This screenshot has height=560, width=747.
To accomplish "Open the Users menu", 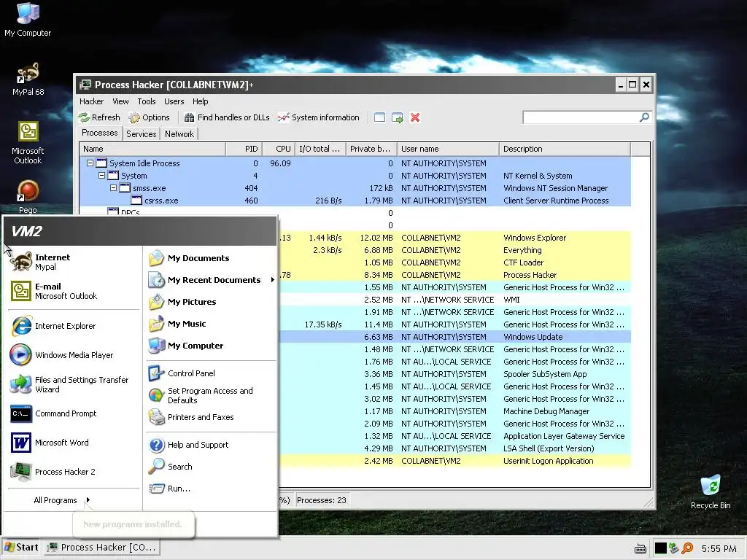I will (x=174, y=101).
